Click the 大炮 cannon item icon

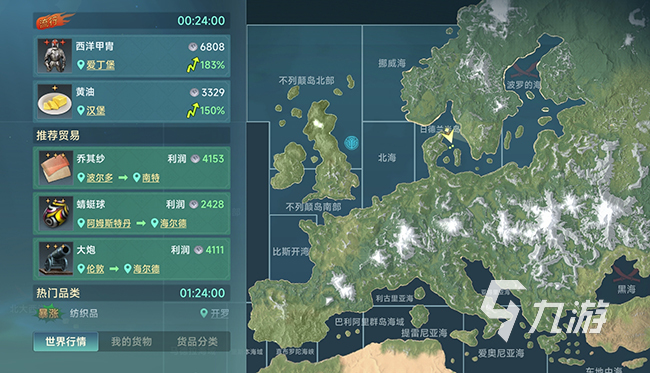(x=56, y=259)
